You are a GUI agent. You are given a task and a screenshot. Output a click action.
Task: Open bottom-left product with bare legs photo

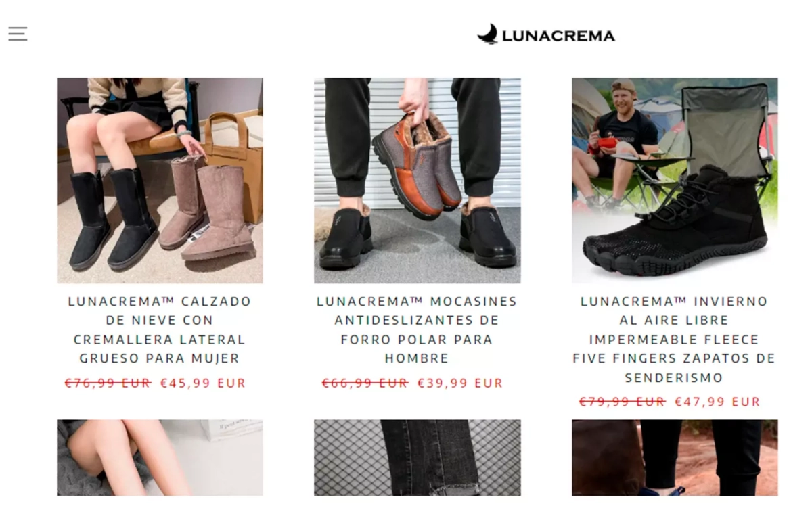(160, 458)
